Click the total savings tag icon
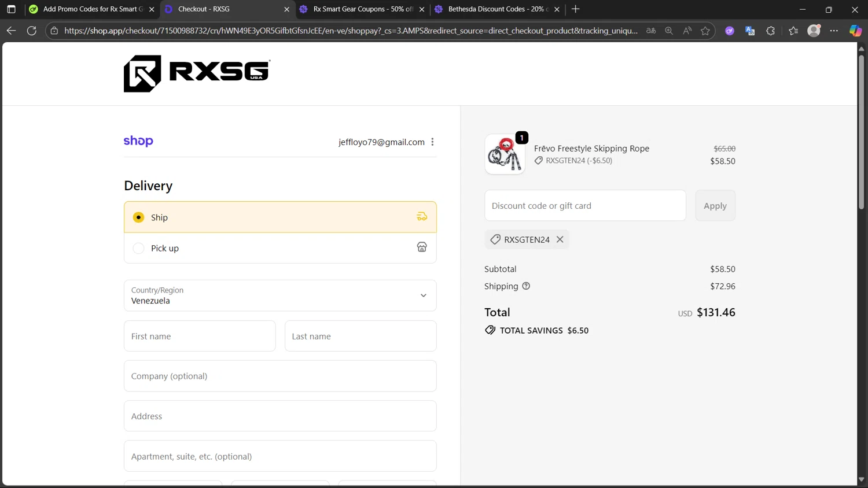The width and height of the screenshot is (868, 488). (x=490, y=330)
